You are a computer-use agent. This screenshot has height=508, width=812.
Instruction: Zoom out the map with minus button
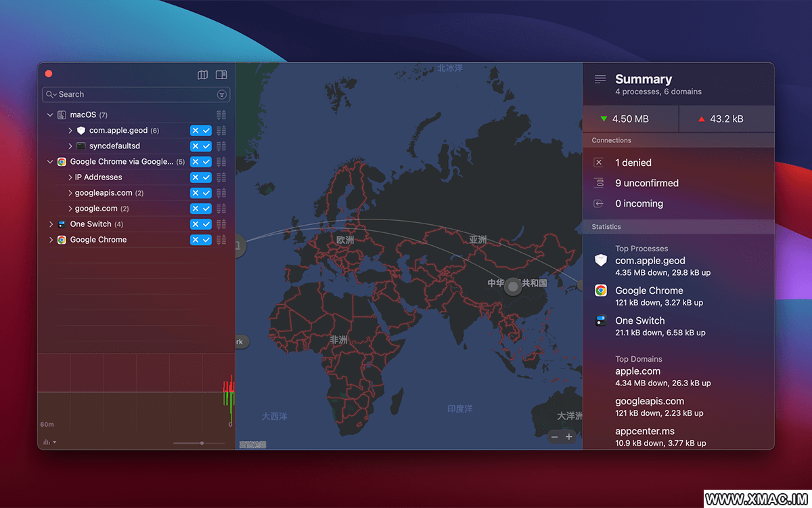coord(555,437)
